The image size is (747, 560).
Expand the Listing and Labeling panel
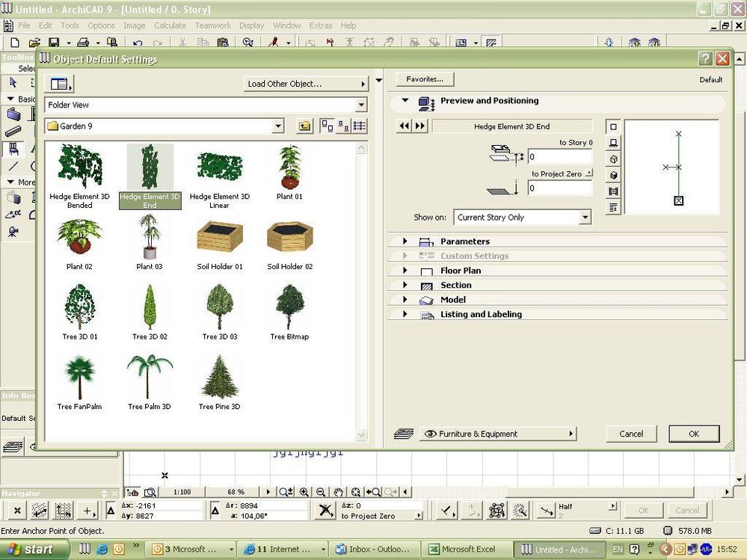coord(405,314)
